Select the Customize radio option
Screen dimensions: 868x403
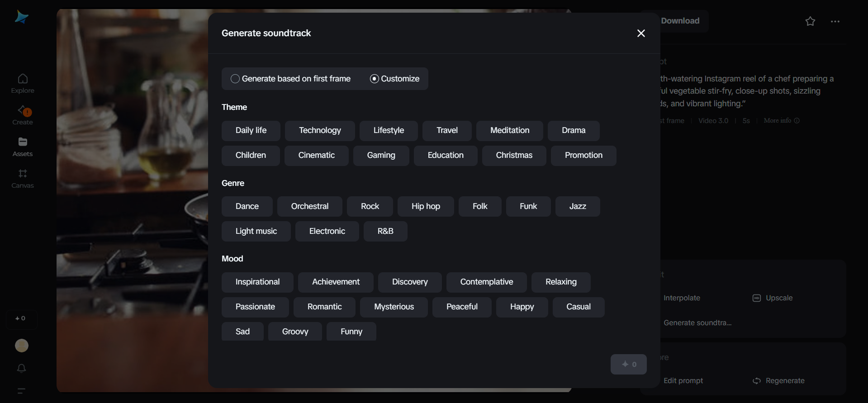pyautogui.click(x=375, y=79)
